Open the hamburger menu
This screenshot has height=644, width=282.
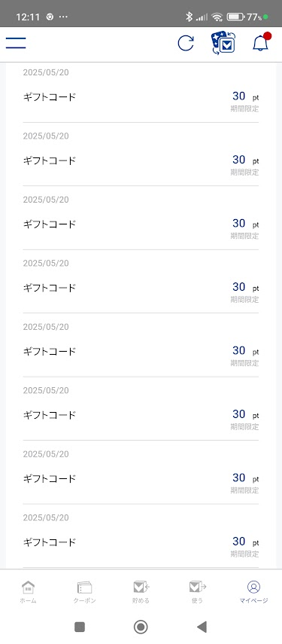pyautogui.click(x=16, y=43)
